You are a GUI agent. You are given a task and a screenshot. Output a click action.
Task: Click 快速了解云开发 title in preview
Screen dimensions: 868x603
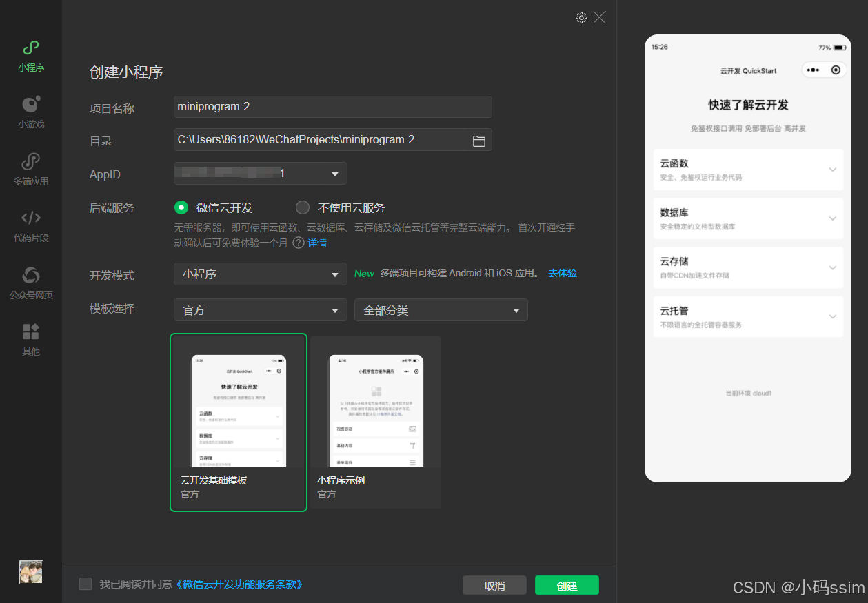pyautogui.click(x=748, y=105)
